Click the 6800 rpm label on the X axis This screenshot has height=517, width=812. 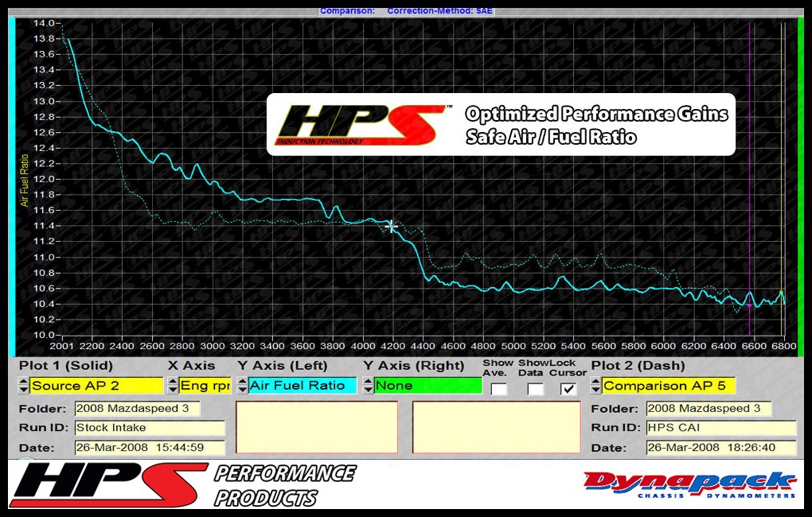783,346
